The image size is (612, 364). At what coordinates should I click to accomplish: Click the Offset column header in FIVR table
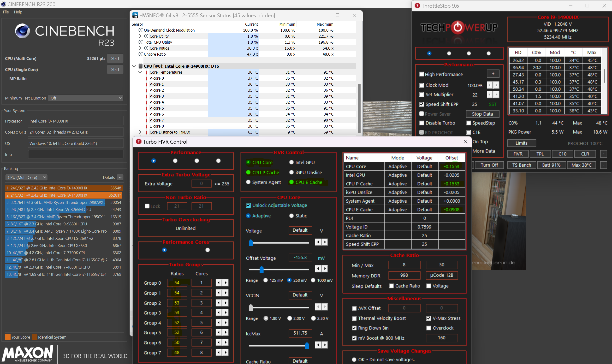pyautogui.click(x=452, y=158)
